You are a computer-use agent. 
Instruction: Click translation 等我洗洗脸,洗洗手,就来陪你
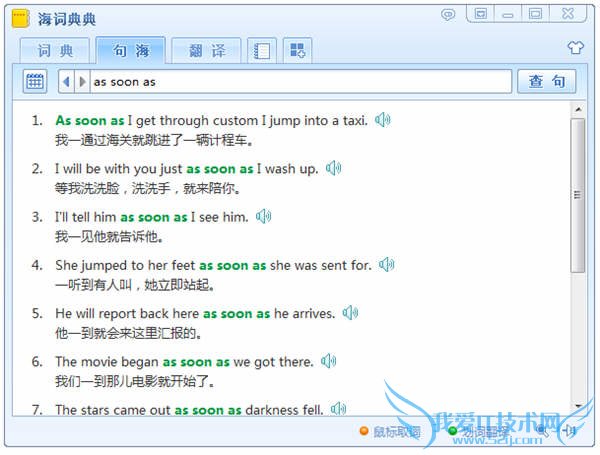tap(148, 188)
